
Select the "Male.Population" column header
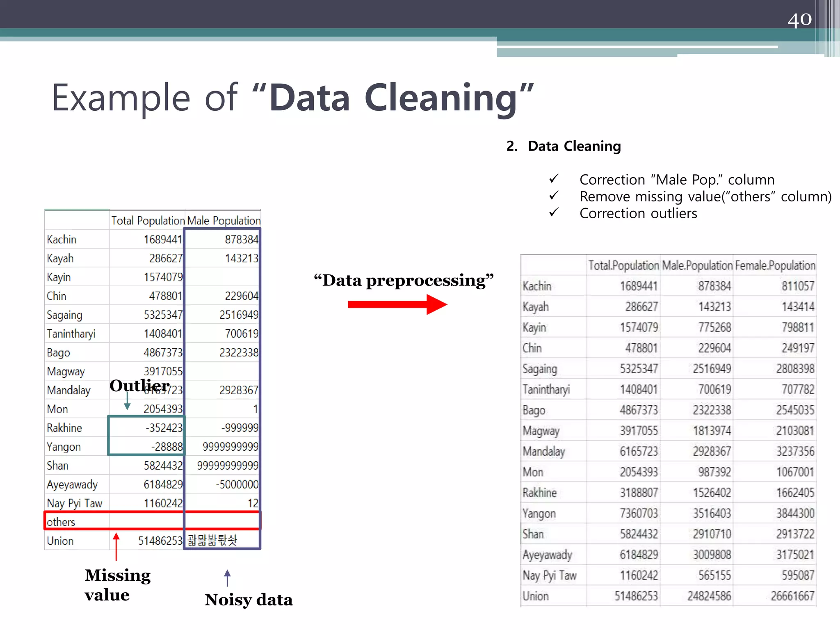(x=697, y=265)
